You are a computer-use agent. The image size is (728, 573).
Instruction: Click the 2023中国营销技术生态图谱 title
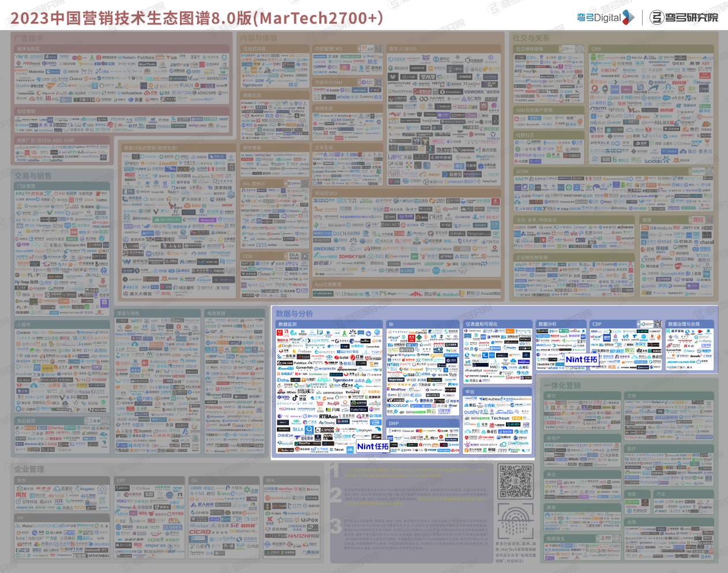click(x=196, y=18)
